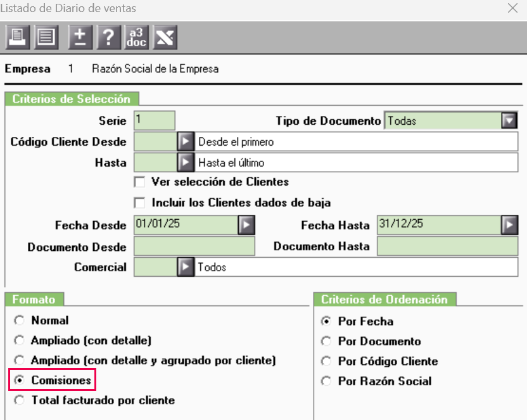Click the 'Desde el primero' text

pos(236,142)
